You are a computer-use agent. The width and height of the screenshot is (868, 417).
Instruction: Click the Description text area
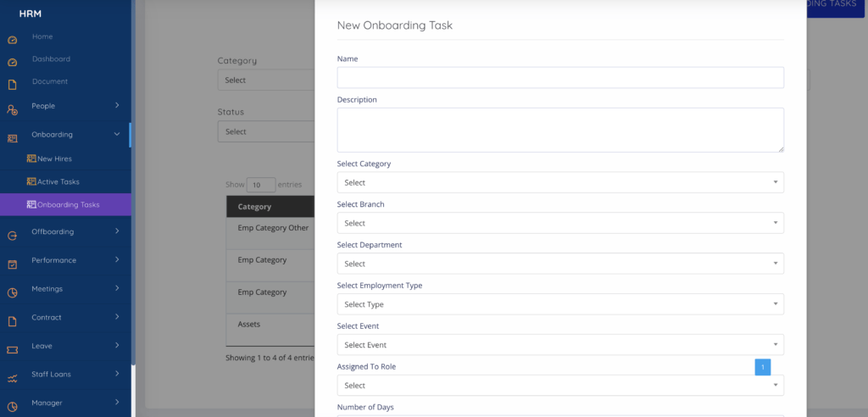560,131
